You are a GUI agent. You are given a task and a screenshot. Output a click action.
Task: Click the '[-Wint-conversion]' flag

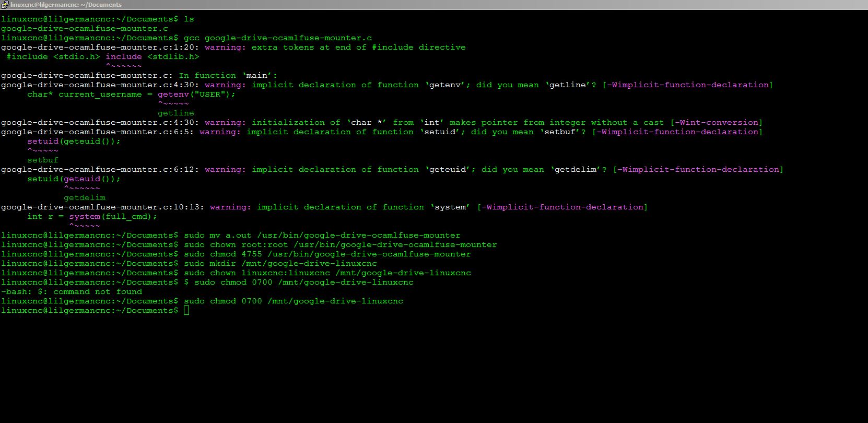tap(716, 122)
